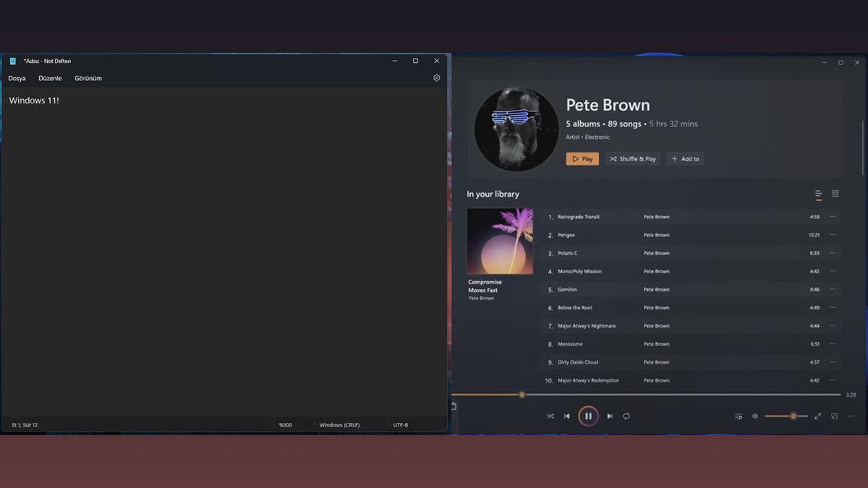Image resolution: width=868 pixels, height=488 pixels.
Task: Click Shuffle & Play button
Action: click(x=633, y=159)
